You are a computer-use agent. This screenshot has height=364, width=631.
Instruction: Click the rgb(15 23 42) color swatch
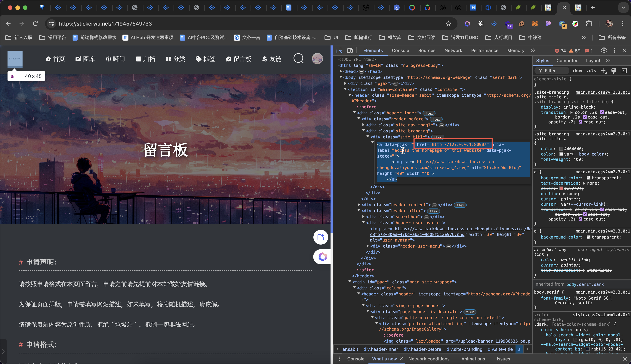pos(588,349)
